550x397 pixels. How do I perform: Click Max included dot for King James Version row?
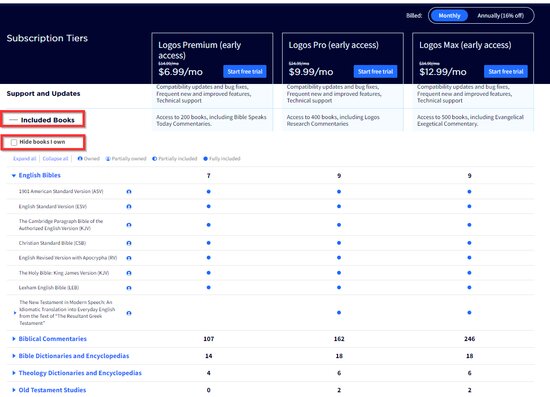pos(469,272)
